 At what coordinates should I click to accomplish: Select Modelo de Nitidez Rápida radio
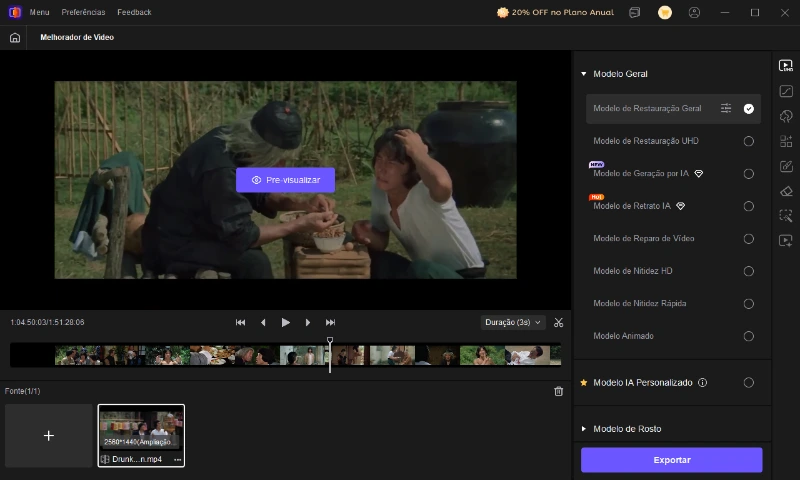tap(748, 304)
